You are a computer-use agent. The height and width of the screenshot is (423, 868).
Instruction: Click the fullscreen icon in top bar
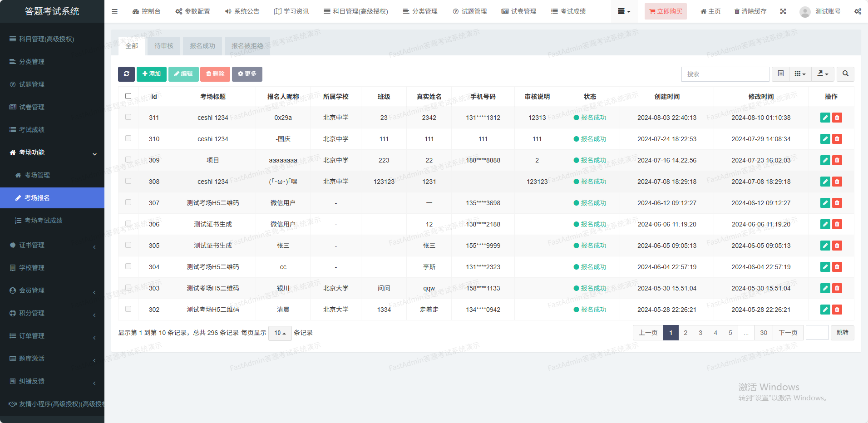(x=783, y=11)
